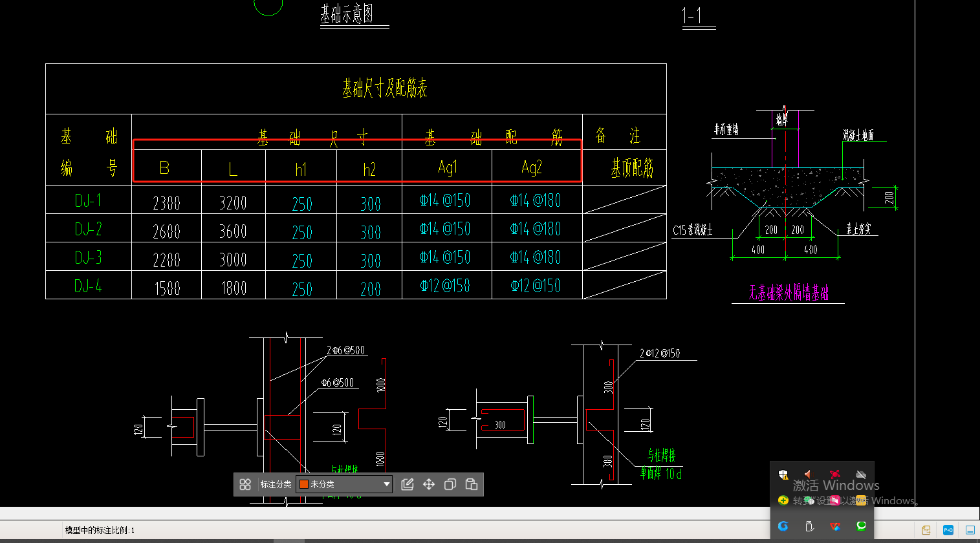Click the PDF export icon in status bar
The image size is (980, 543).
click(x=926, y=529)
